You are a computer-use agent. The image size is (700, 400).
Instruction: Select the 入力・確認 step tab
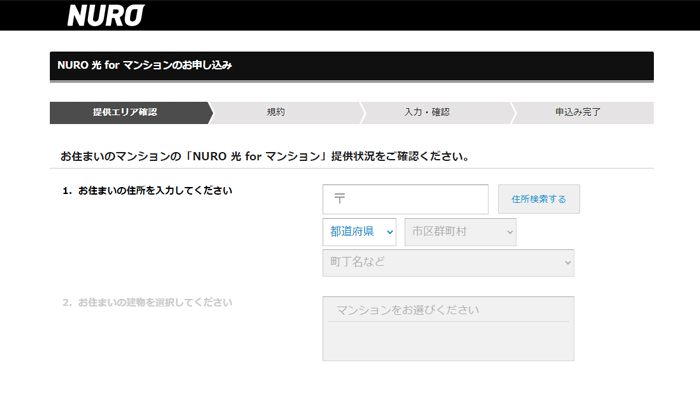tap(437, 112)
